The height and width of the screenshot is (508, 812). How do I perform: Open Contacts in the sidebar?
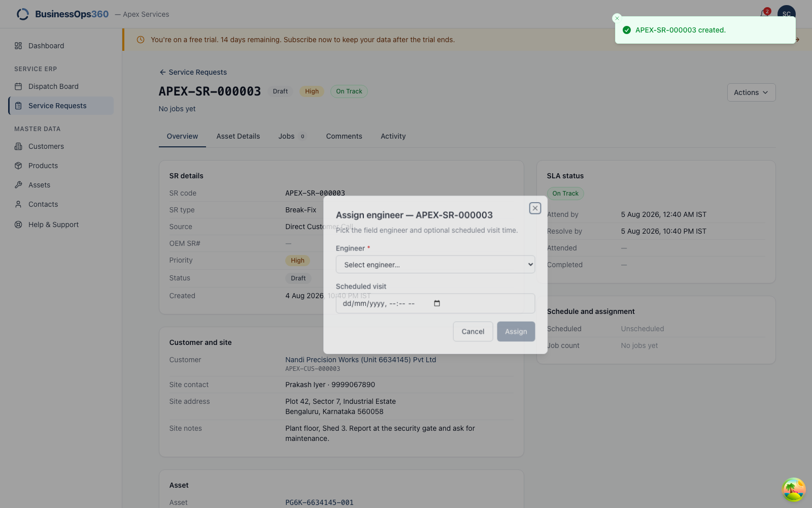tap(61, 204)
